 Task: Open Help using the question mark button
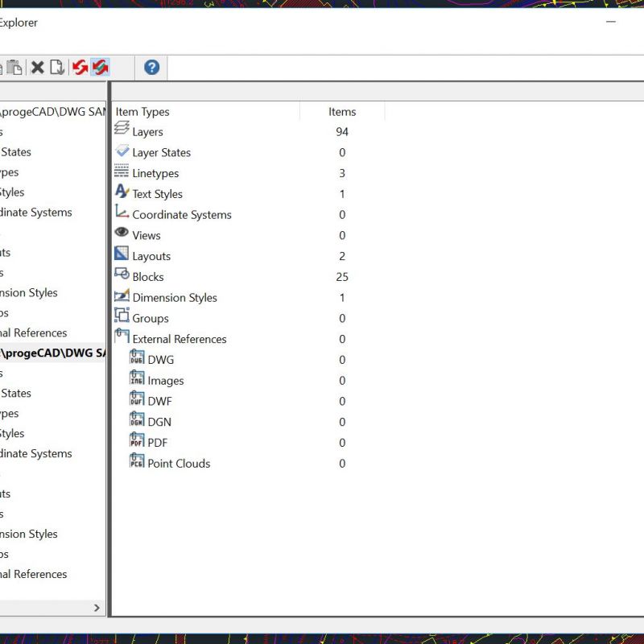point(151,68)
